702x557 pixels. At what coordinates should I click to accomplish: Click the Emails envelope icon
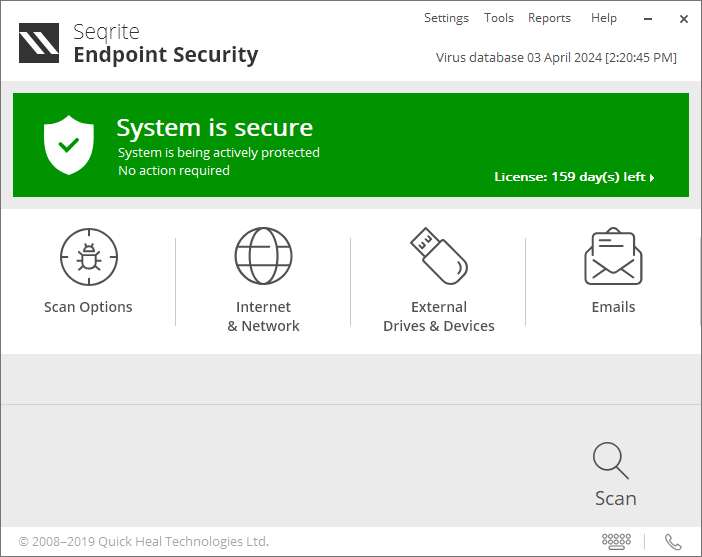click(613, 257)
